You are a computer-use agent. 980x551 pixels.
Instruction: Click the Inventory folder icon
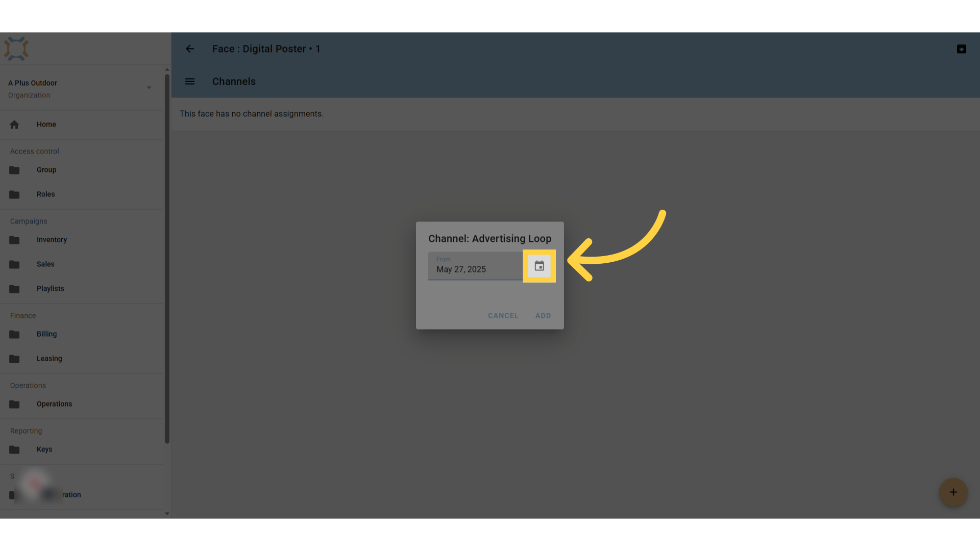14,240
